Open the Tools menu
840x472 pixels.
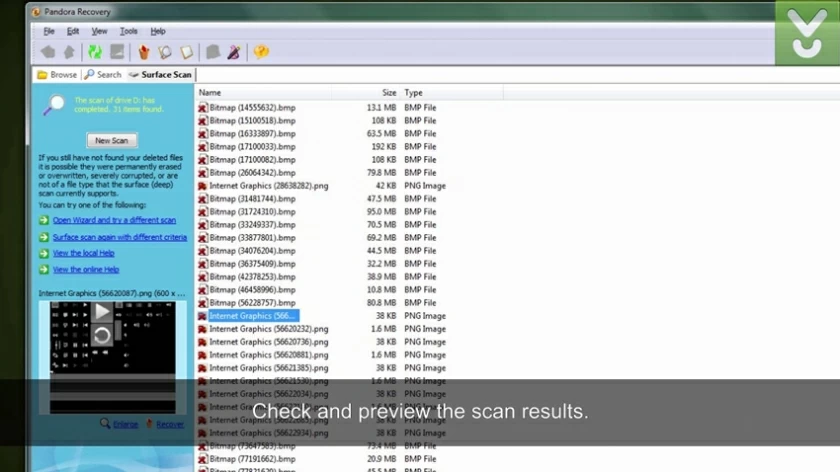click(x=129, y=31)
